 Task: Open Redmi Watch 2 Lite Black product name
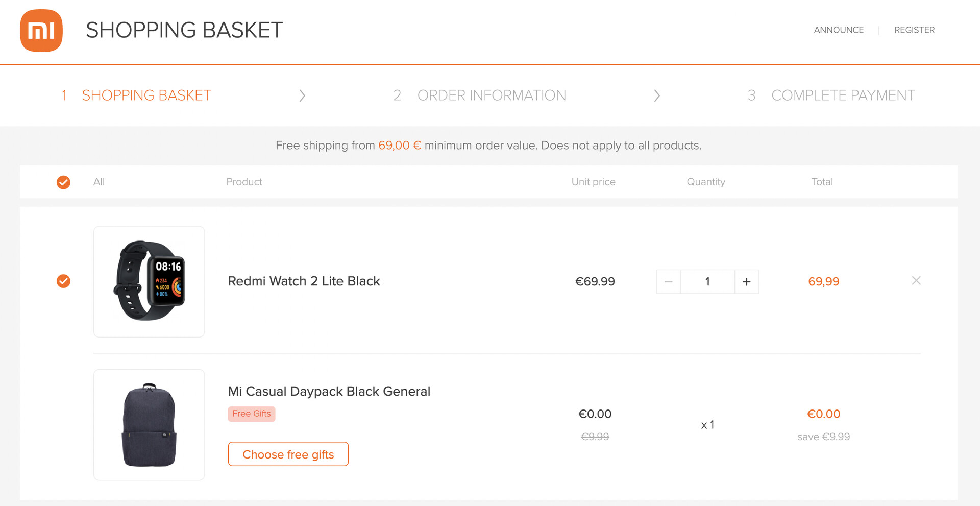pos(304,281)
